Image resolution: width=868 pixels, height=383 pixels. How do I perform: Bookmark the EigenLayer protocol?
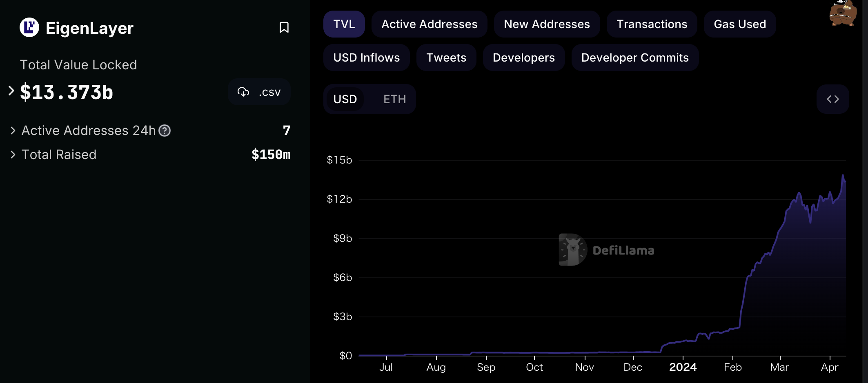(x=284, y=27)
